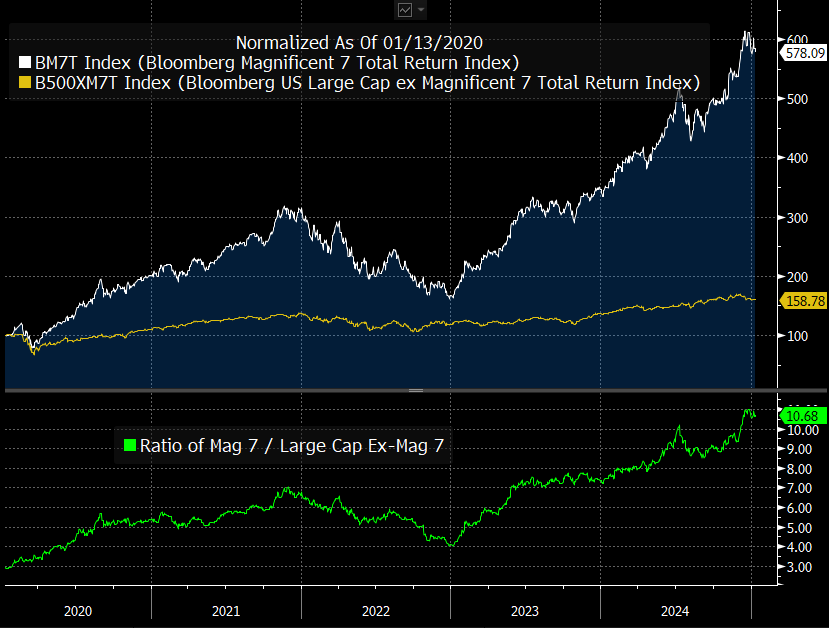Grab the panel divider handle between charts
The height and width of the screenshot is (628, 829).
[416, 391]
